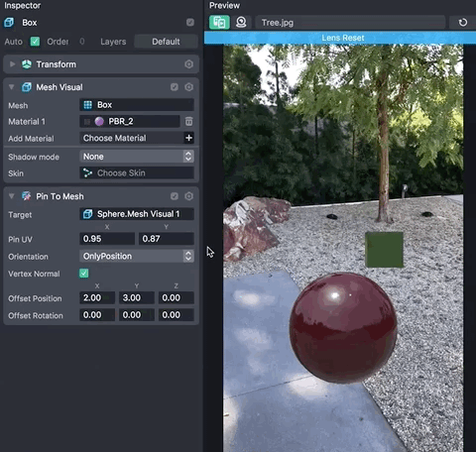The image size is (476, 452).
Task: Toggle the Mesh Visual component enabled checkbox
Action: [x=175, y=87]
